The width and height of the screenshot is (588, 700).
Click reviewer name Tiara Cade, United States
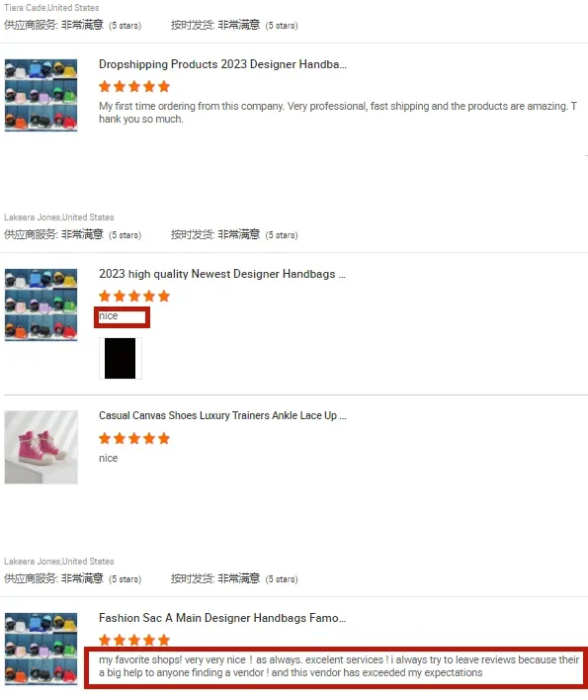51,8
